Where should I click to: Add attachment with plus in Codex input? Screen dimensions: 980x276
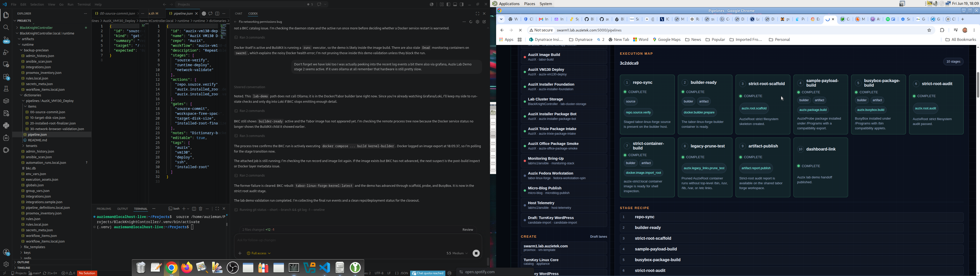coord(240,254)
